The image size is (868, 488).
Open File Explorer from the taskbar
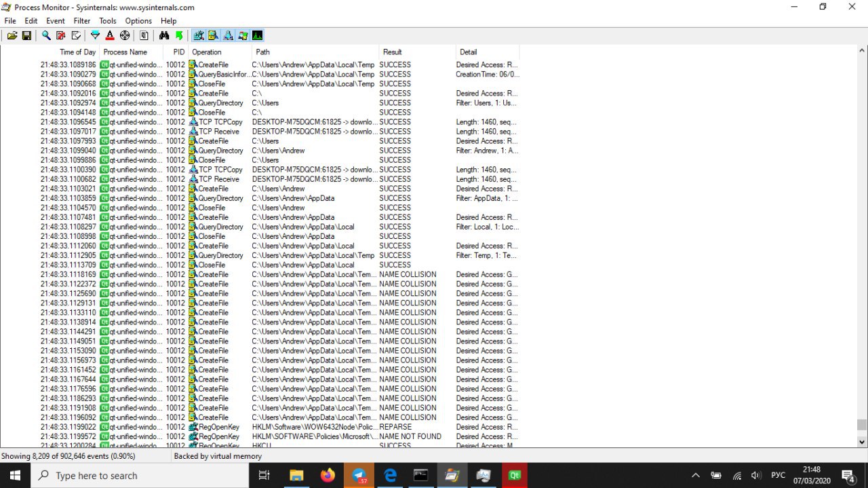coord(296,476)
